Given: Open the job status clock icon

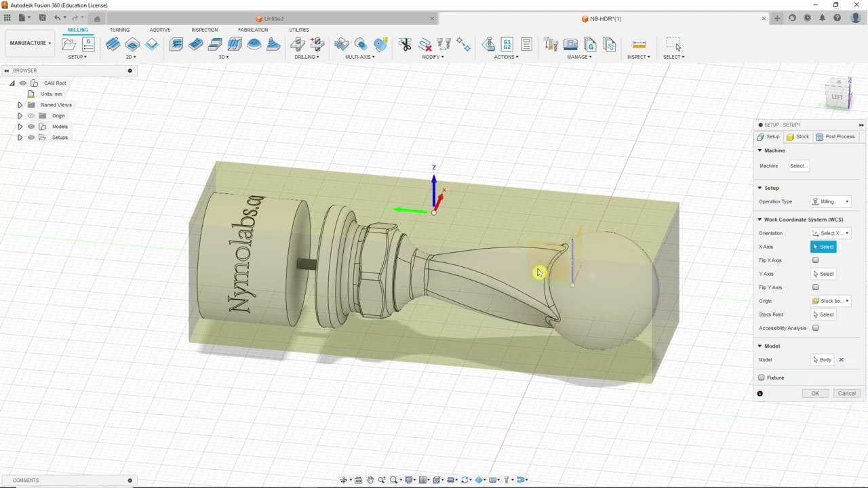Looking at the screenshot, I should coord(807,18).
